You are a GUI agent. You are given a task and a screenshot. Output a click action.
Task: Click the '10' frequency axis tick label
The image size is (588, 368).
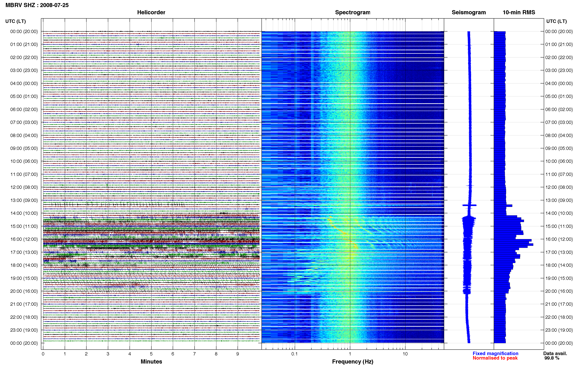pos(405,354)
